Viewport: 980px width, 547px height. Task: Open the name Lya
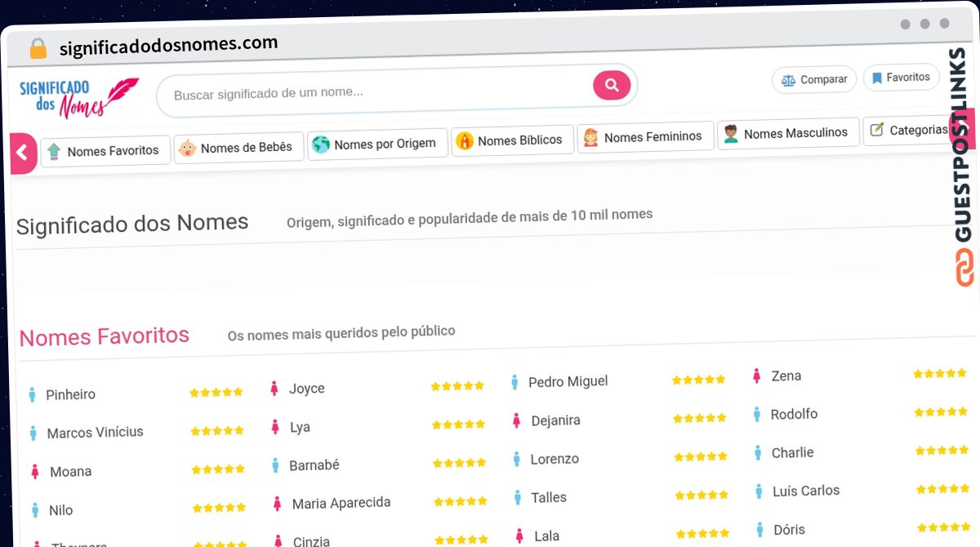300,427
